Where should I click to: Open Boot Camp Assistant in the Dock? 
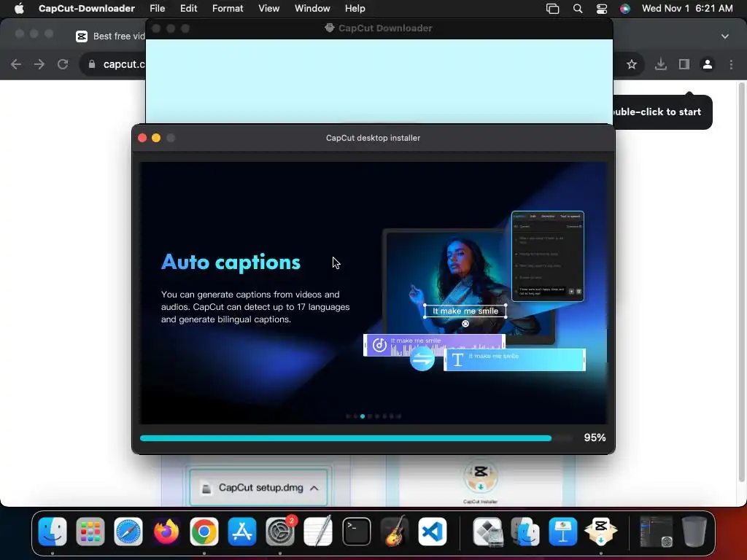pos(487,532)
